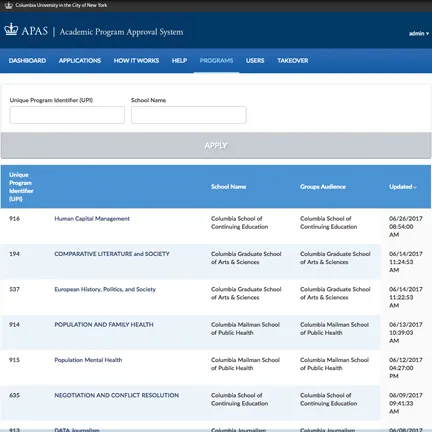
Task: Click UPI value 914
Action: [14, 325]
